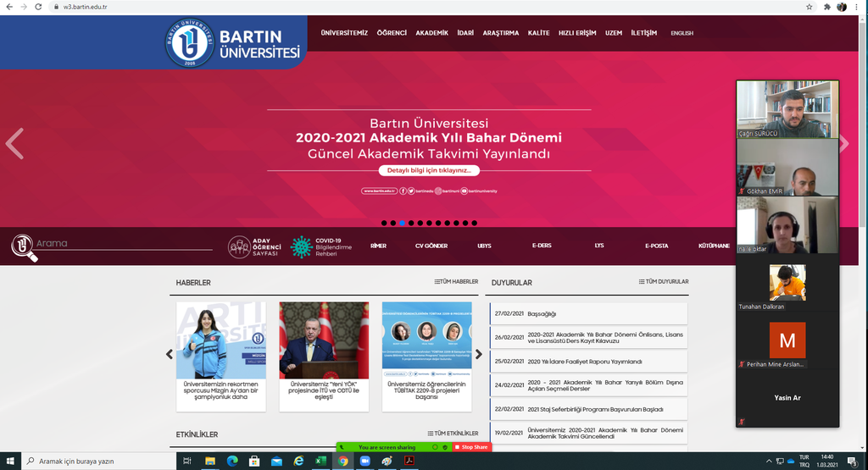Open COVID-19 Bilgilendirme Rehberi icon
The width and height of the screenshot is (868, 470).
[x=301, y=247]
